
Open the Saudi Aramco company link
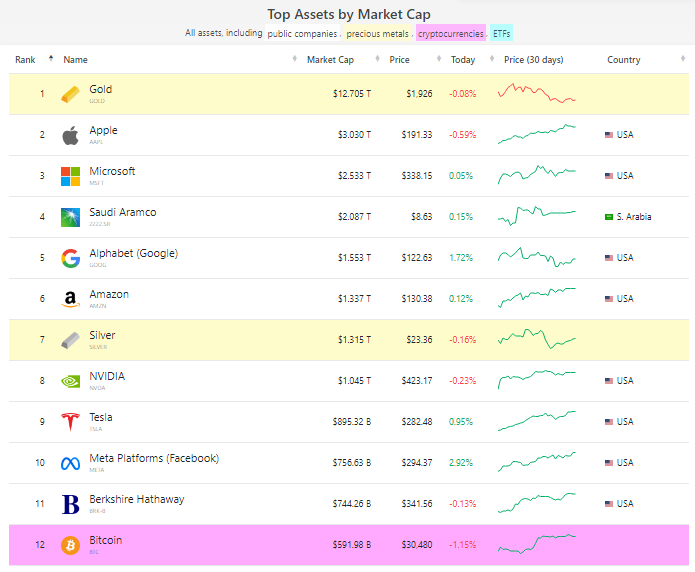coord(123,212)
